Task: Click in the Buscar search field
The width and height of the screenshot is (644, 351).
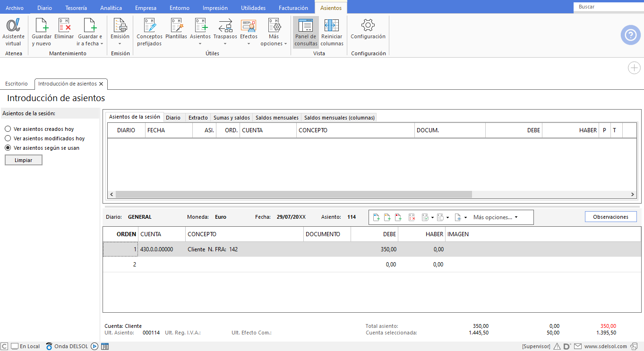Action: (609, 7)
